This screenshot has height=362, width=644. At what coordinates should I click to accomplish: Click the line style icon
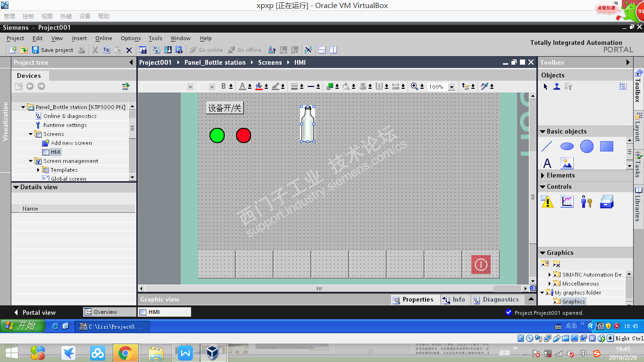point(311,86)
